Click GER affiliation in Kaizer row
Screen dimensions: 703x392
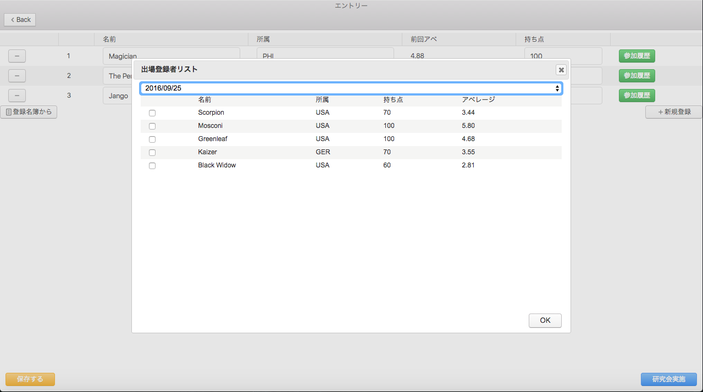(322, 152)
